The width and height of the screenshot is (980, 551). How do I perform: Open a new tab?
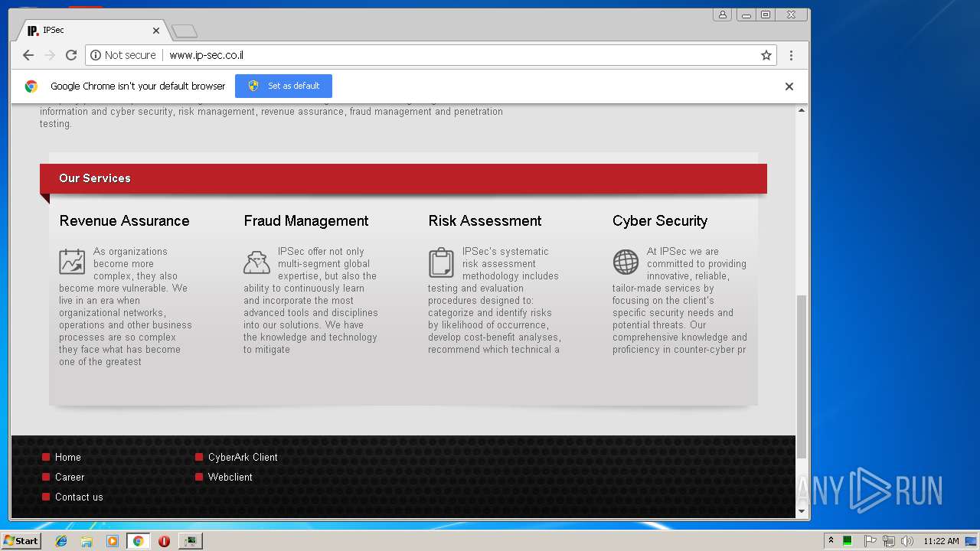pos(185,31)
